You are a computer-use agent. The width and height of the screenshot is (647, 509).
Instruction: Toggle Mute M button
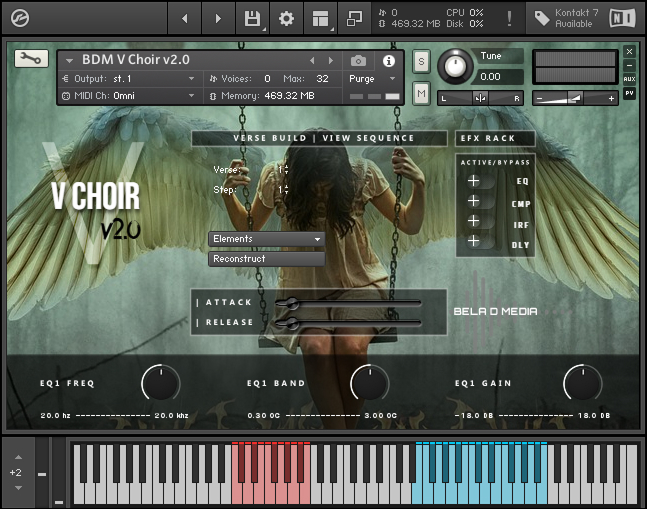coord(421,94)
